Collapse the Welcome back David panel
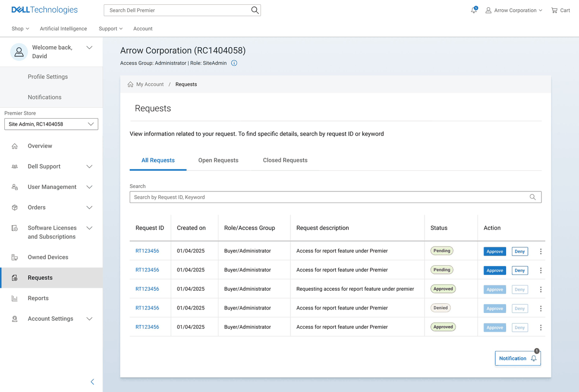579x392 pixels. 89,48
